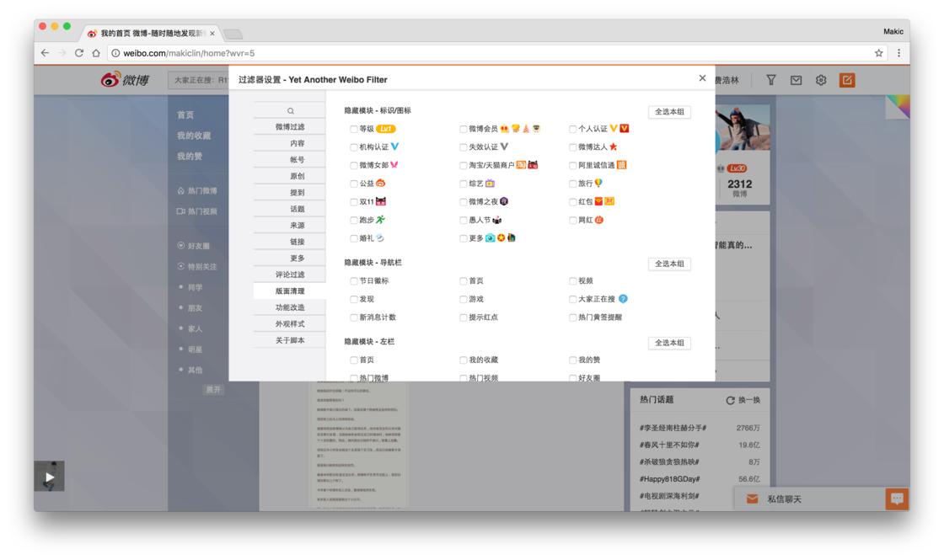The image size is (944, 560).
Task: Enable the 发现 checkbox
Action: [354, 300]
